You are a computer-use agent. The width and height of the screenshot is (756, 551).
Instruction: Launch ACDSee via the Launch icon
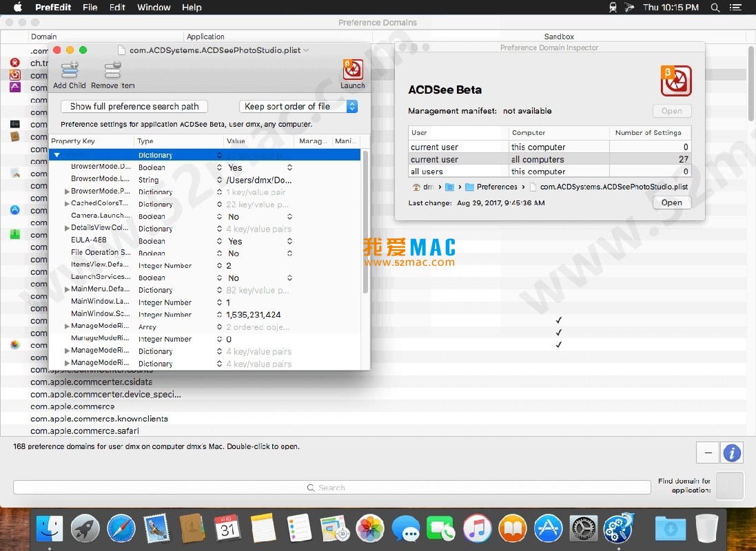coord(353,70)
